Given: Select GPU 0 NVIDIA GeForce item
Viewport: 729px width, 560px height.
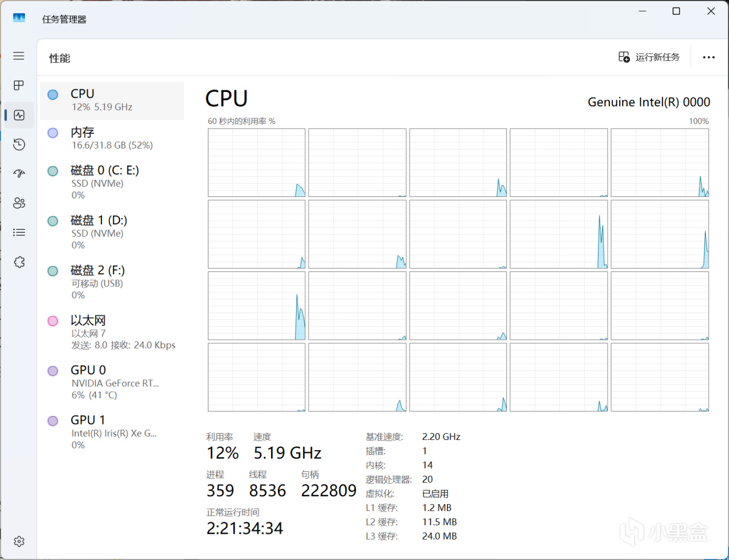Looking at the screenshot, I should point(112,382).
